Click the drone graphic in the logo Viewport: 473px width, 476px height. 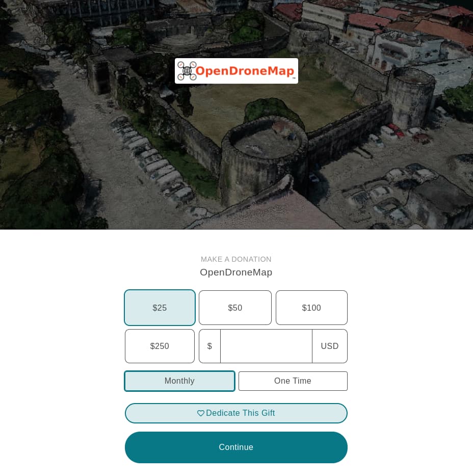tap(187, 71)
